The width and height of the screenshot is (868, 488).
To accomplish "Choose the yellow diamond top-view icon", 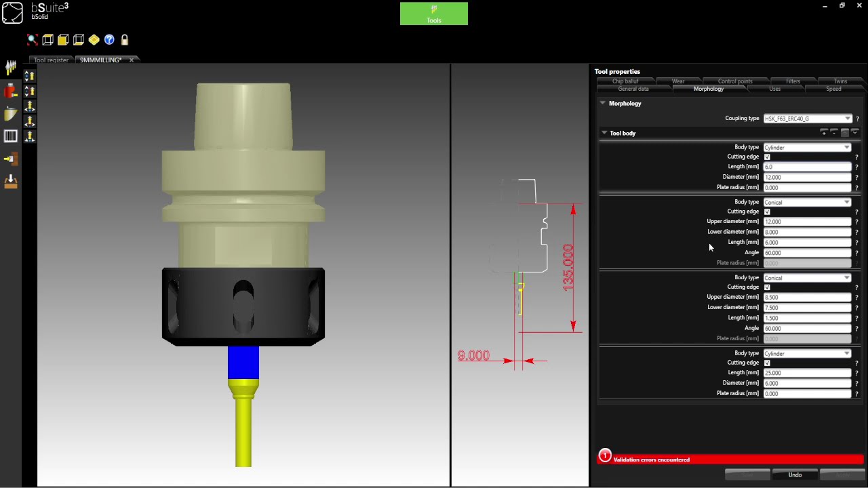I will tap(94, 40).
